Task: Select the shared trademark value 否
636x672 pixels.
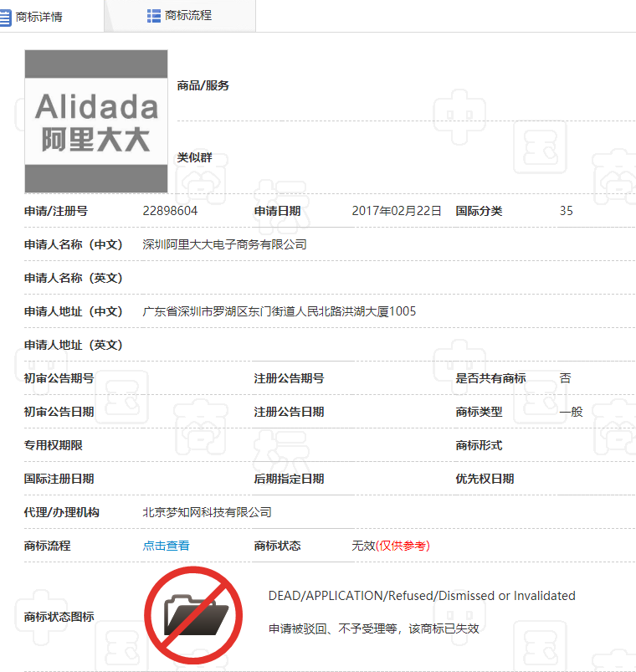Action: coord(565,378)
